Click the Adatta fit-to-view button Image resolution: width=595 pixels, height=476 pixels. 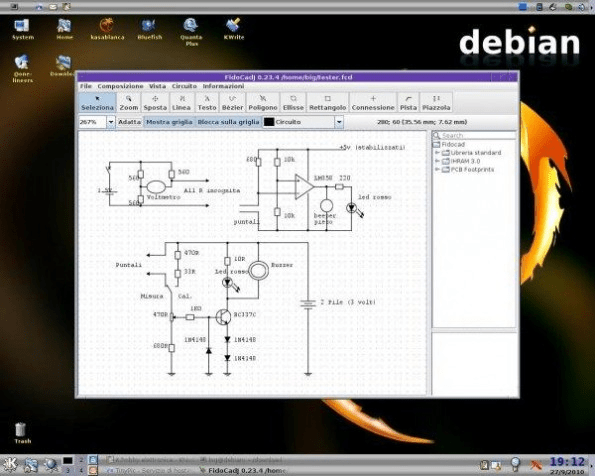click(129, 122)
